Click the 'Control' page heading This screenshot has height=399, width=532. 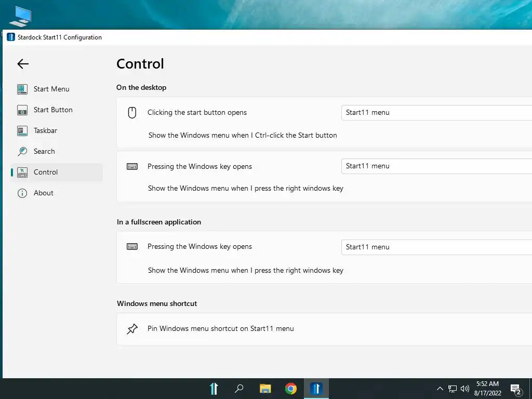click(x=140, y=64)
